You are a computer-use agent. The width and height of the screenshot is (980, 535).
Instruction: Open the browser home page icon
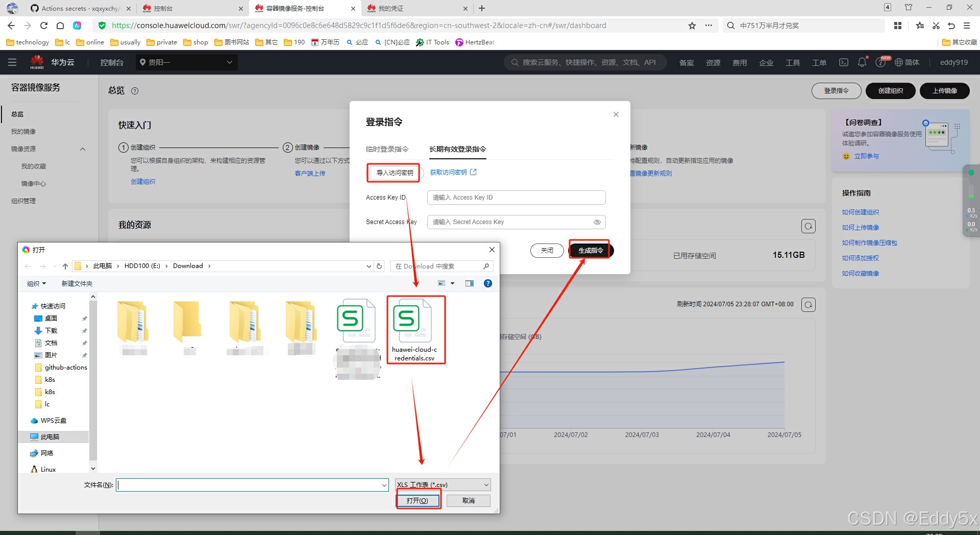(60, 26)
